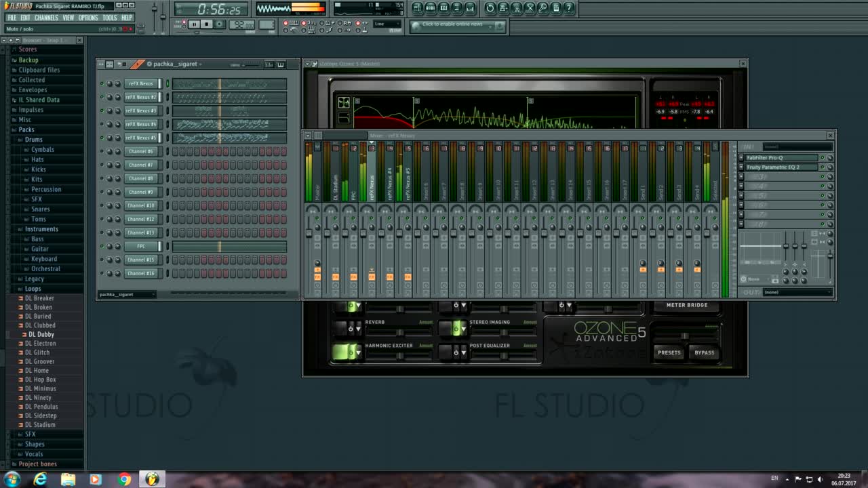Open the OPTIONS menu
The image size is (868, 488).
(88, 18)
